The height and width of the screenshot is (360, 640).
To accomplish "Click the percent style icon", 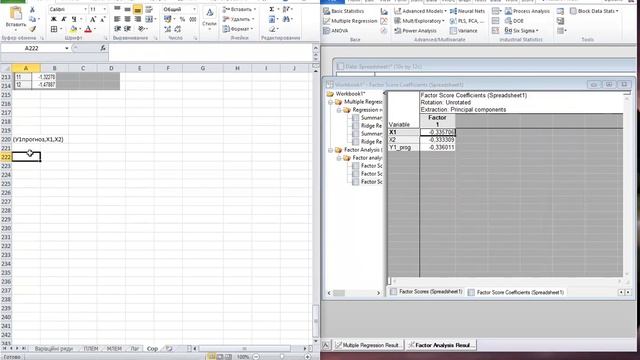I will (182, 19).
